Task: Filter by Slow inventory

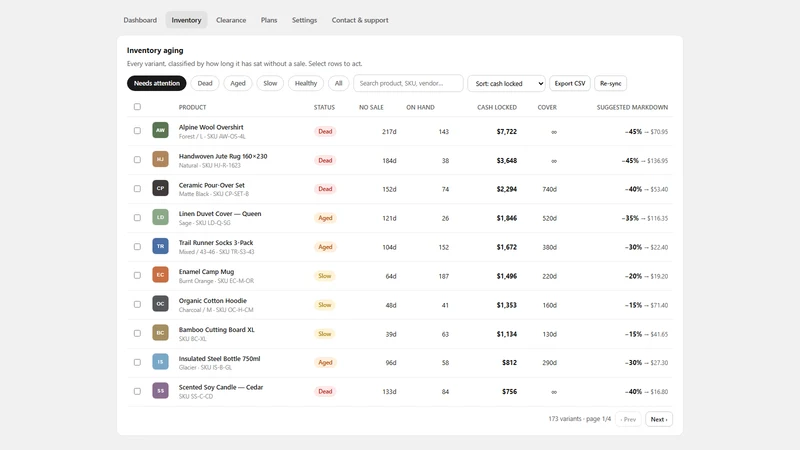Action: 270,83
